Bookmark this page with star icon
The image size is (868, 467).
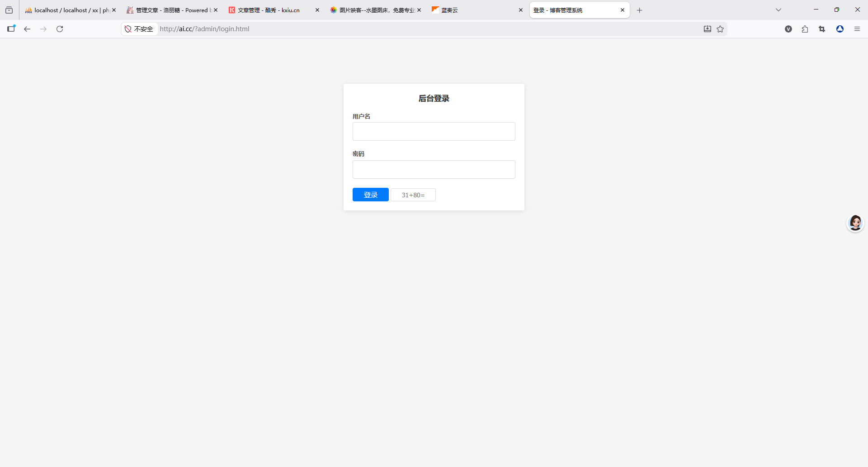[x=720, y=29]
